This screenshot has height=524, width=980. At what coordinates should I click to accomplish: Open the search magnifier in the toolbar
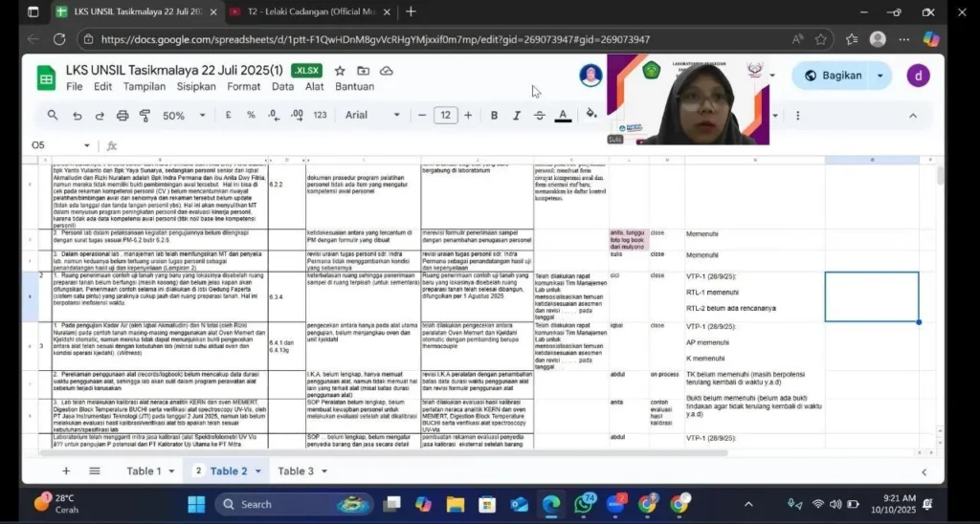(x=53, y=116)
